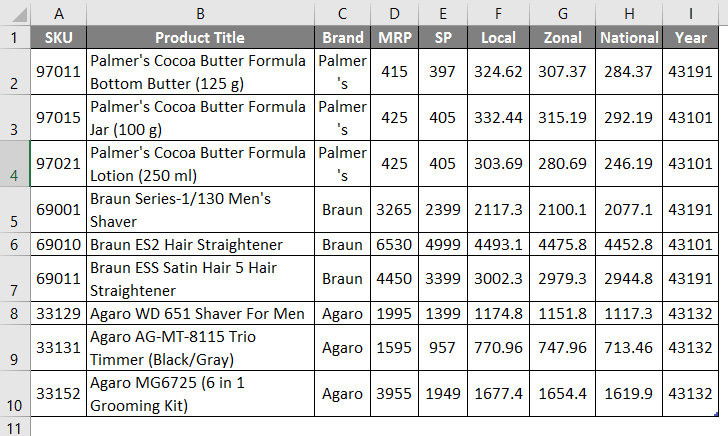Click the Year header cell

(x=690, y=38)
